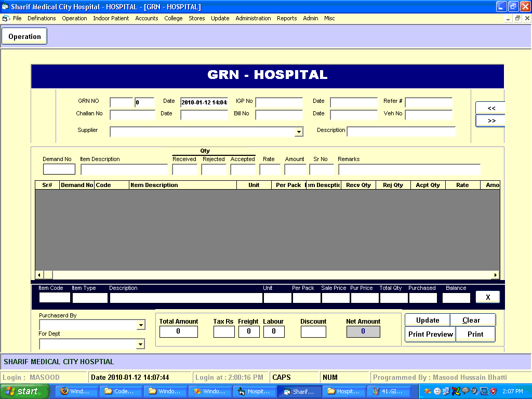Screen dimensions: 532x399
Task: Click the Clear button
Action: tap(473, 320)
